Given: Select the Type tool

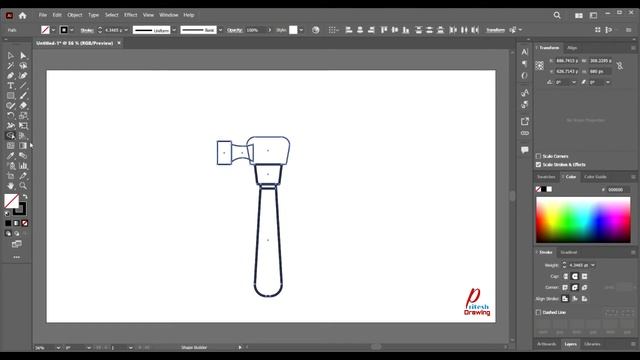Looking at the screenshot, I should (11, 86).
